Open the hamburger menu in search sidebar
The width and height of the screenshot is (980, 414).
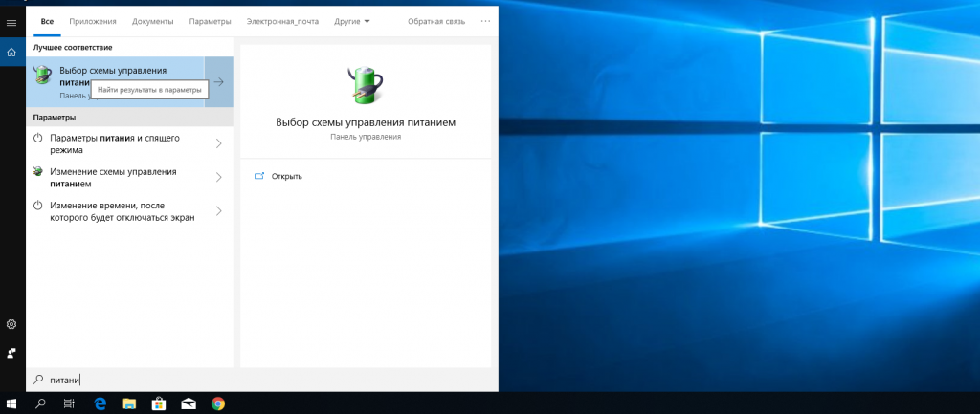click(x=11, y=23)
